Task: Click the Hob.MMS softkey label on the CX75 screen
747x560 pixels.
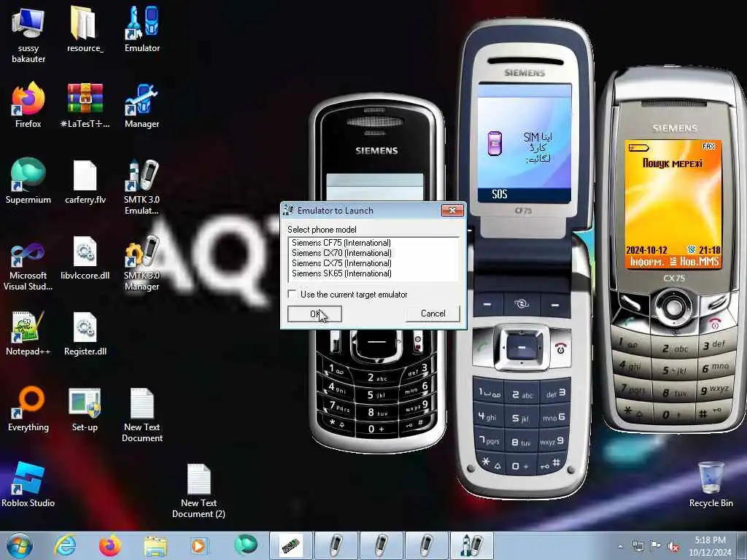Action: (700, 261)
